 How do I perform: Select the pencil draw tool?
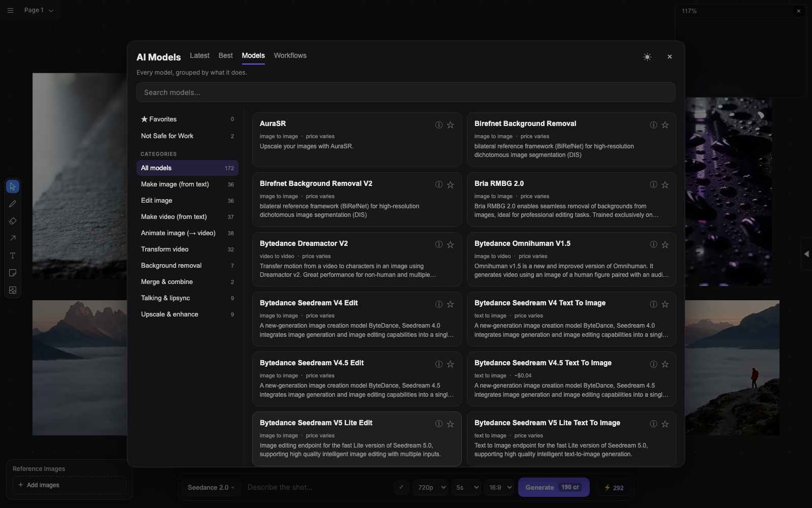[13, 204]
